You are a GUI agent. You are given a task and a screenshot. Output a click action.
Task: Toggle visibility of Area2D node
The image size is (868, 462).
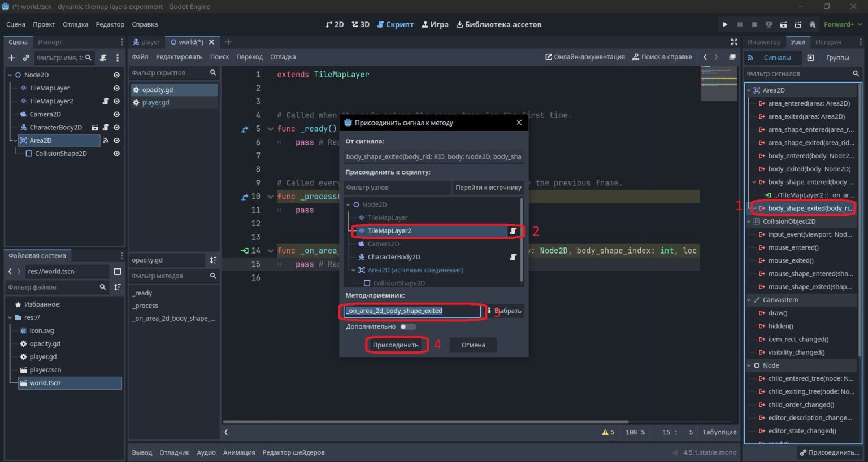point(116,141)
